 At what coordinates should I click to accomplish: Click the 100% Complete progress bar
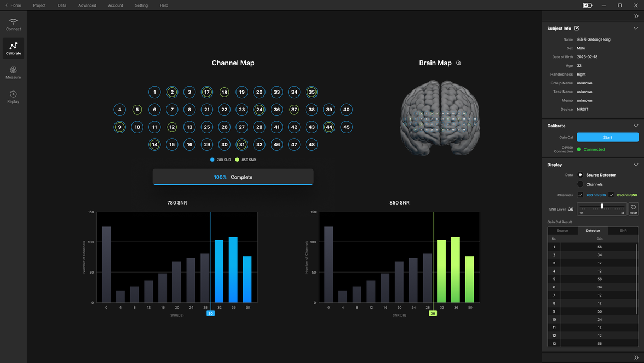pos(233,177)
